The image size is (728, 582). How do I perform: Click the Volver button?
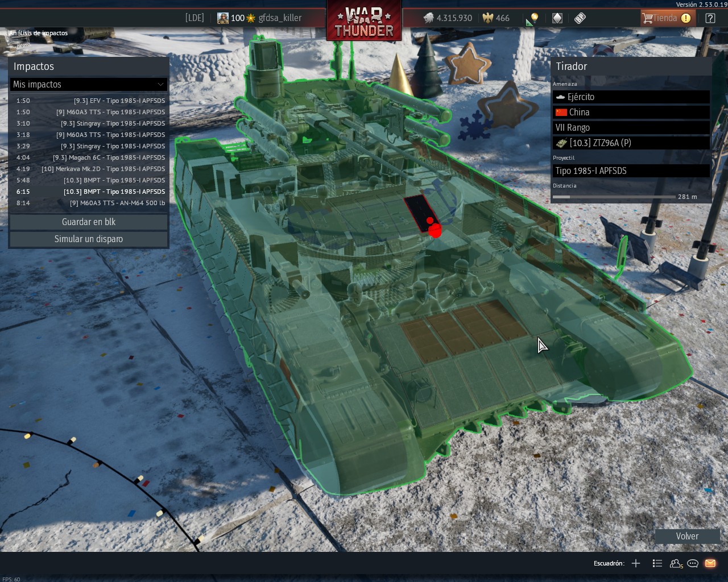pyautogui.click(x=687, y=536)
